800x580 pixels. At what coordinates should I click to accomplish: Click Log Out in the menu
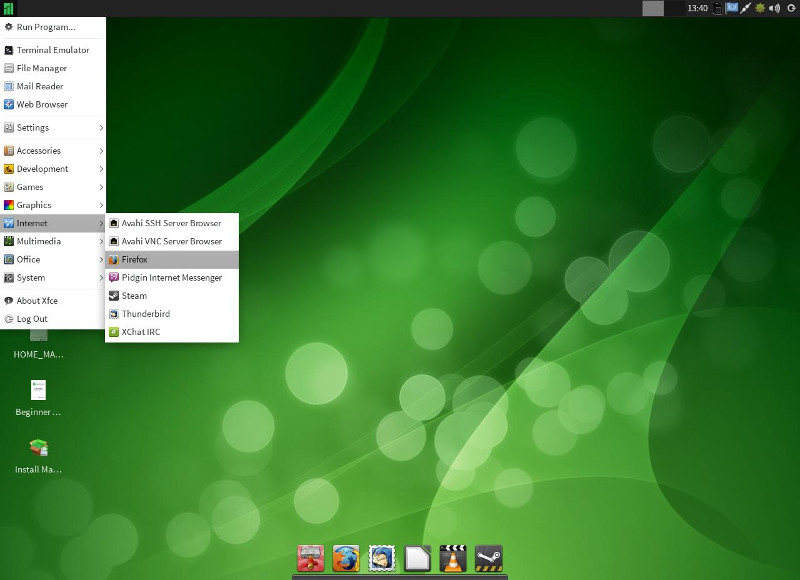pyautogui.click(x=32, y=319)
